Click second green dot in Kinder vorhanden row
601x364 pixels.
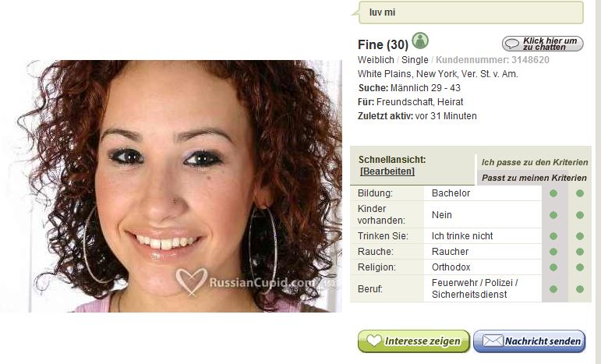pos(580,215)
